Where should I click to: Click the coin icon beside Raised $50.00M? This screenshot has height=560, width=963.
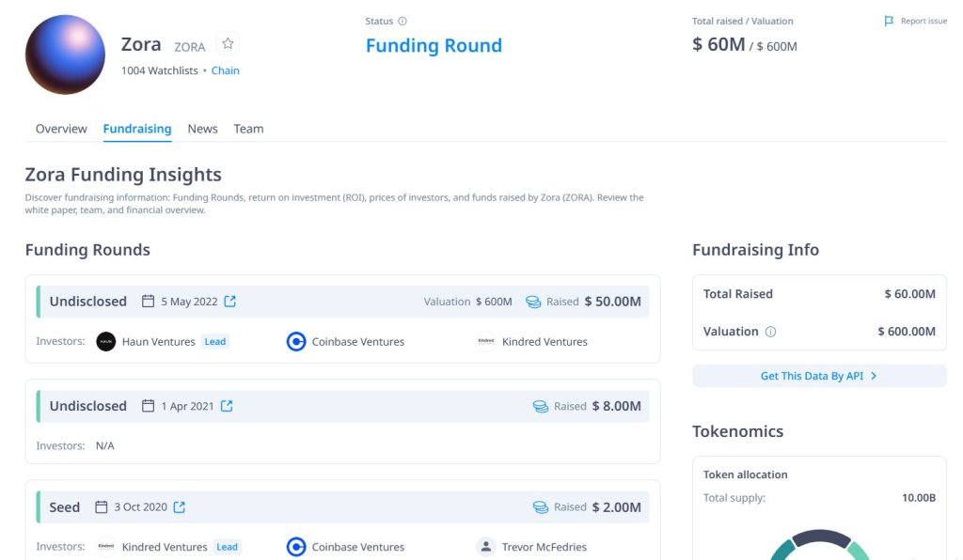[x=531, y=302]
